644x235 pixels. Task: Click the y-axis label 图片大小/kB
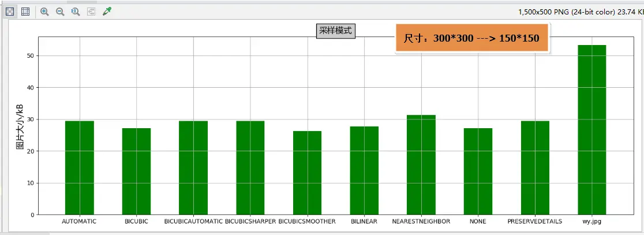(20, 126)
